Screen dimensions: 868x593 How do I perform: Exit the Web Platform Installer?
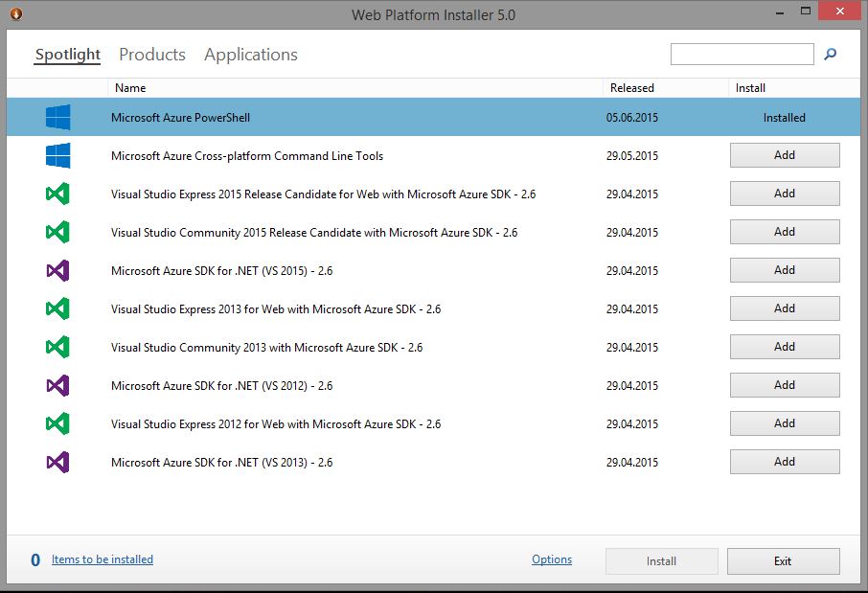[784, 560]
